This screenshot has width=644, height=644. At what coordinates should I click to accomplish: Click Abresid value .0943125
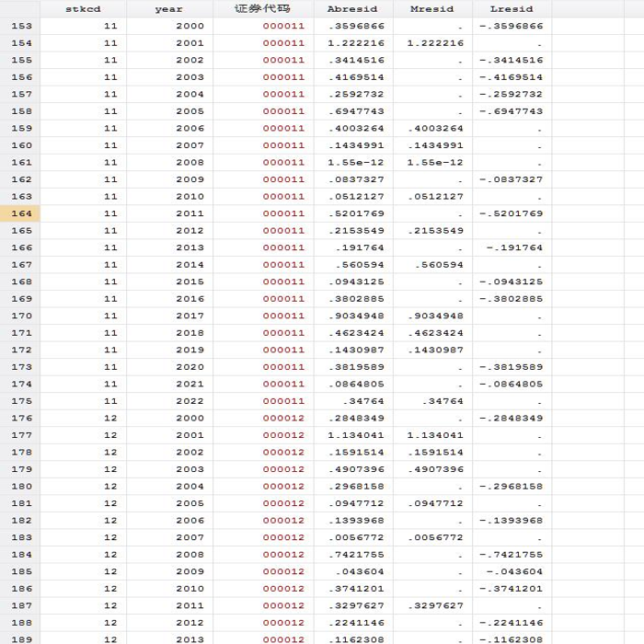357,282
